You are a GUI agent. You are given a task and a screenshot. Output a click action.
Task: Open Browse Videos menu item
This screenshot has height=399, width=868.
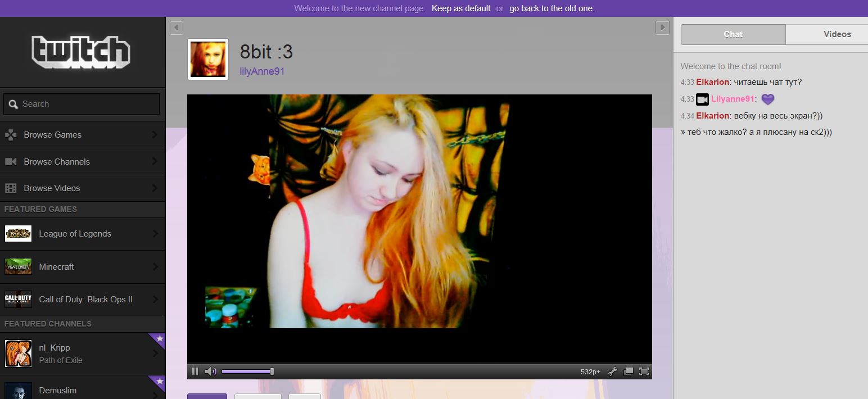[x=83, y=188]
